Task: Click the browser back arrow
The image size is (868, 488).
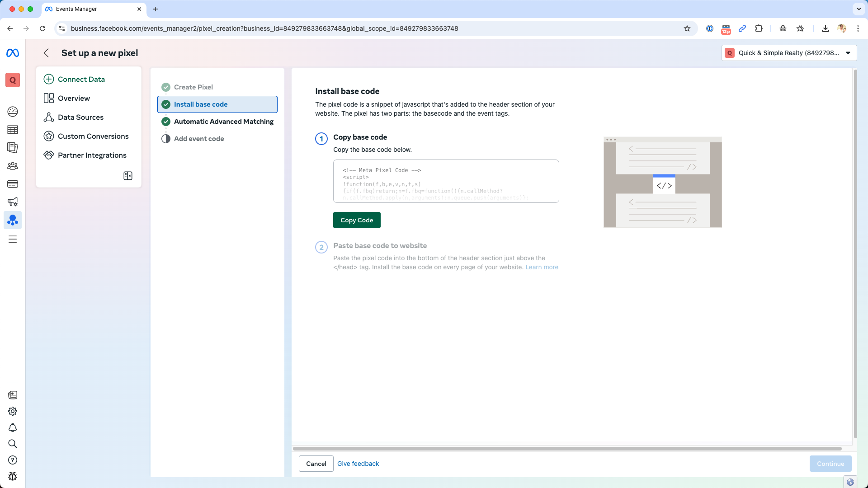Action: click(10, 28)
